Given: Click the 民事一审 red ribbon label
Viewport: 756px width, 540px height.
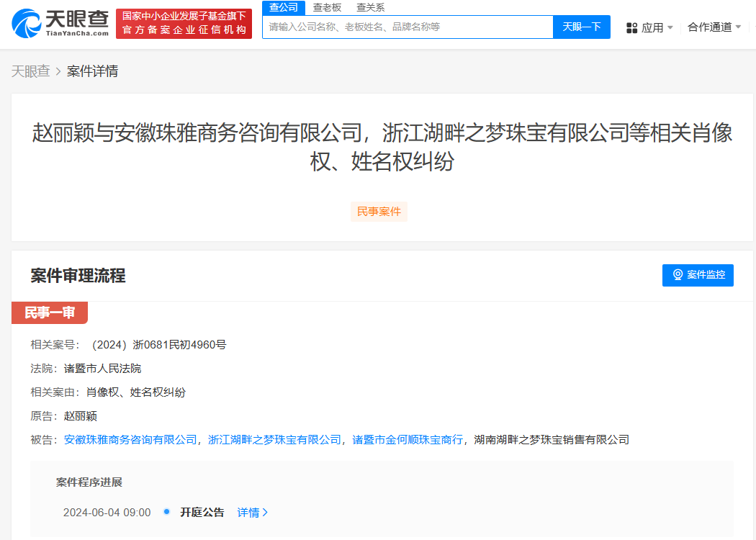Looking at the screenshot, I should click(49, 312).
